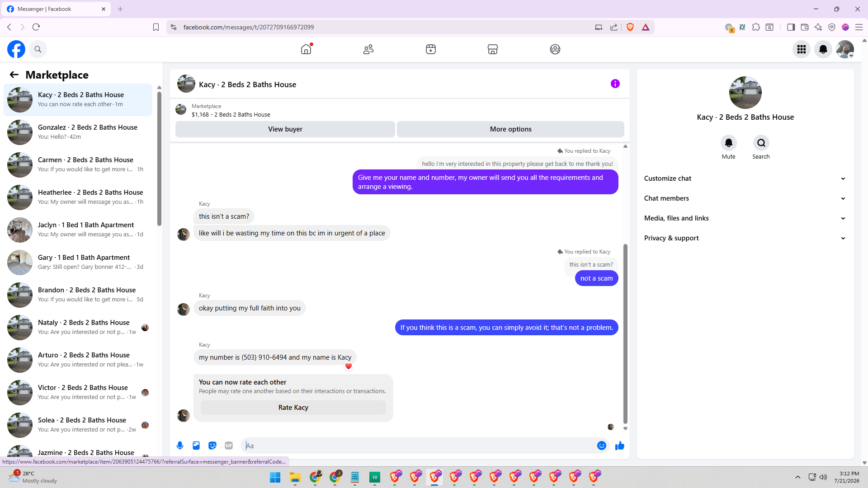Open account profile picture menu
Screen dimensions: 868x488
[x=845, y=49]
